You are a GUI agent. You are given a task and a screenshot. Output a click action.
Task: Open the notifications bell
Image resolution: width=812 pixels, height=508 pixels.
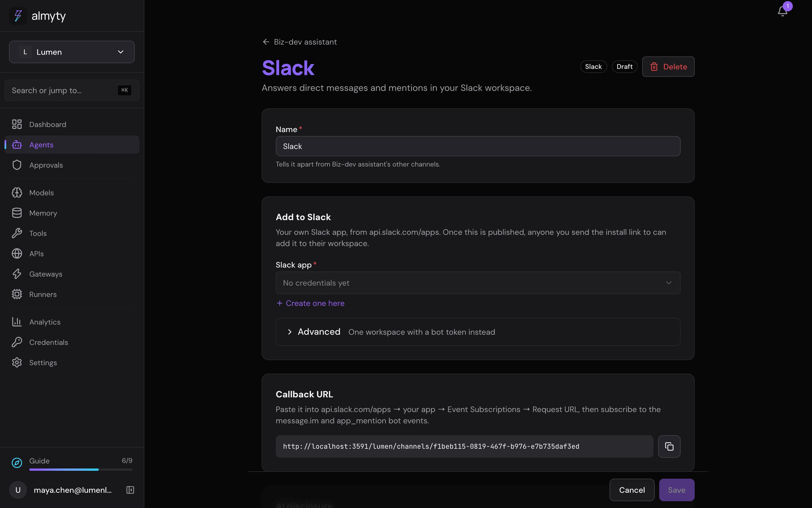[x=782, y=11]
